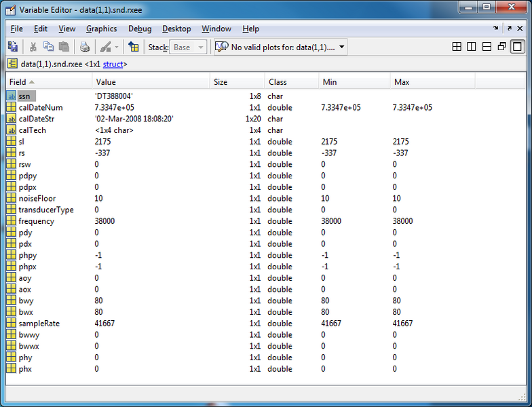The width and height of the screenshot is (532, 407).
Task: Expand the No valid plots dropdown arrow
Action: 342,47
